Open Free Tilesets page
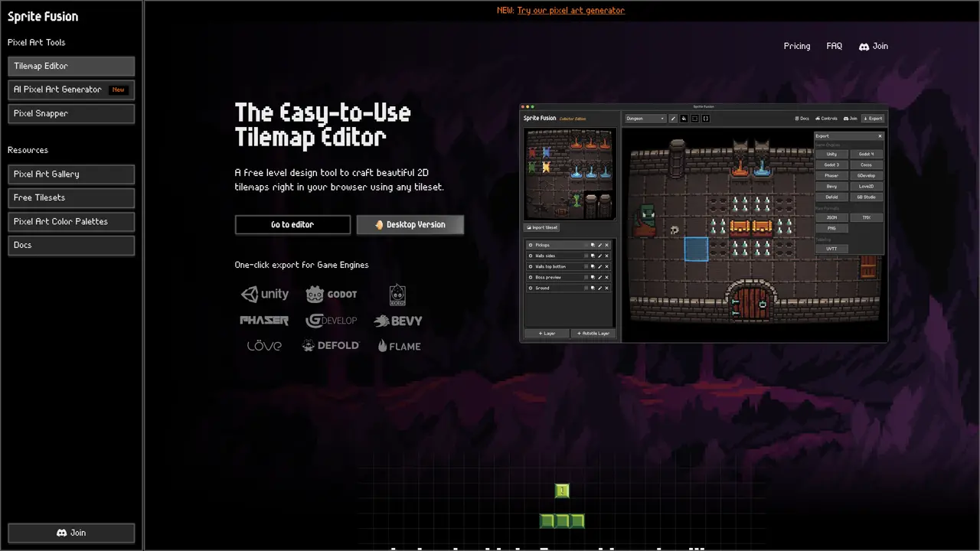 pos(71,197)
